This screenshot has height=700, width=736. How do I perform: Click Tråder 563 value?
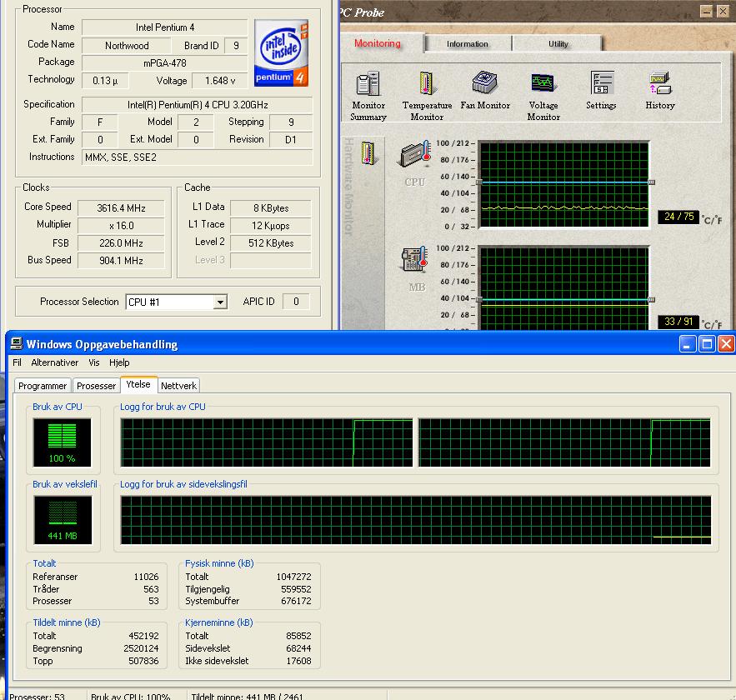(151, 589)
